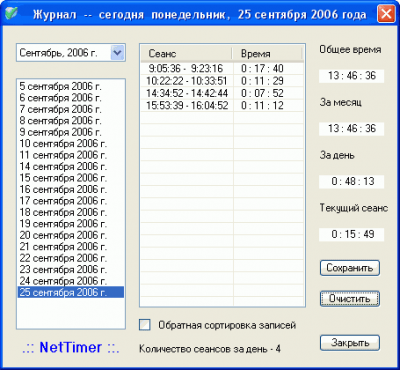Viewport: 400px width, 370px height.
Task: Select 23 сентября 2006 г. in list
Action: coord(71,270)
